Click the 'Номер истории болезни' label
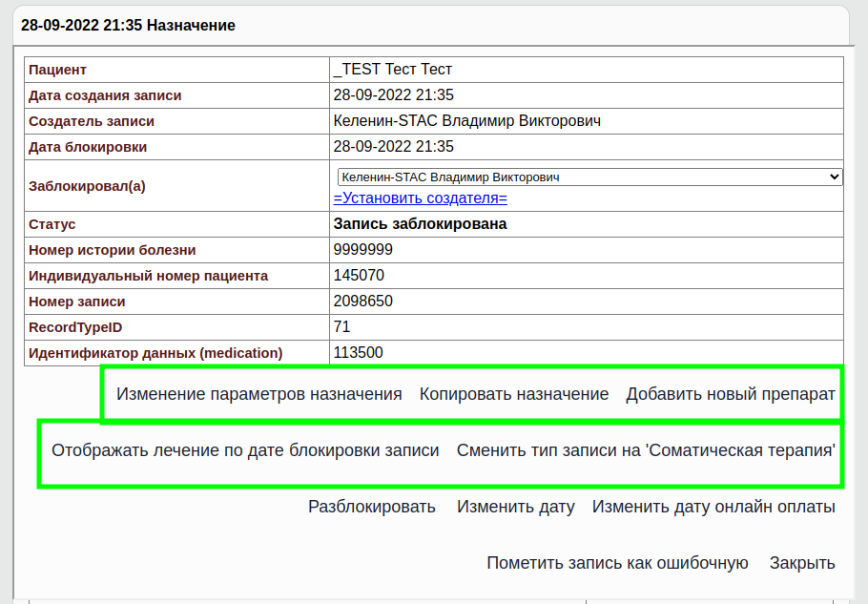The width and height of the screenshot is (868, 604). [113, 250]
